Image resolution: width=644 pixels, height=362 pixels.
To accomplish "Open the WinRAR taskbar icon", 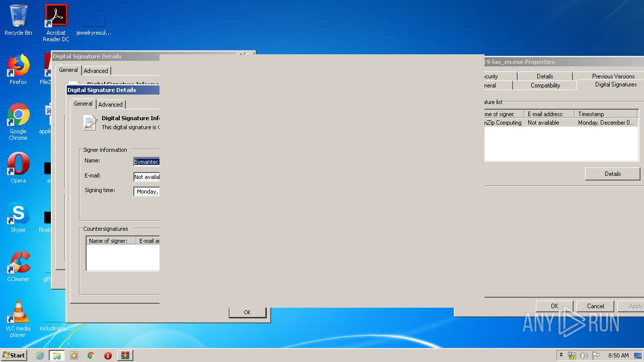I will (x=125, y=355).
